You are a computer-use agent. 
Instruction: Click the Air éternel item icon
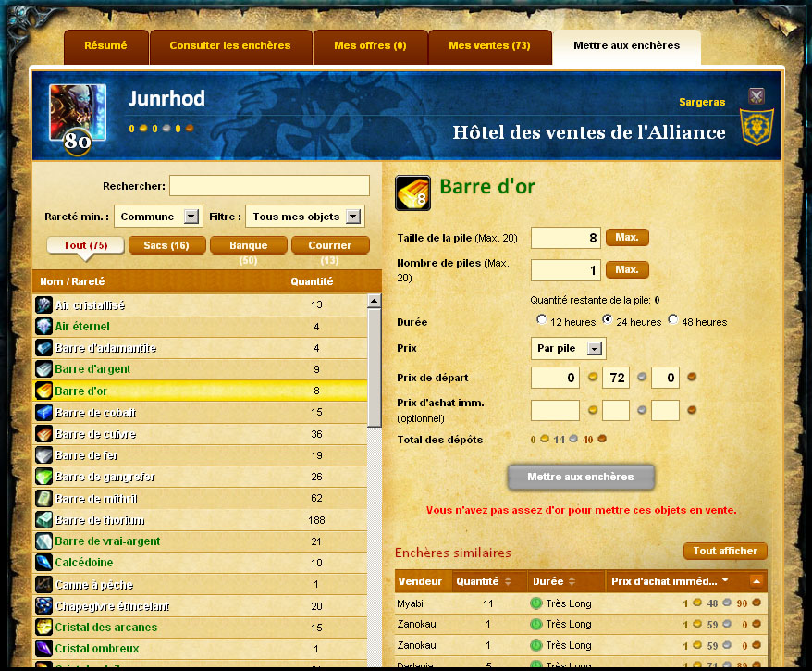43,327
